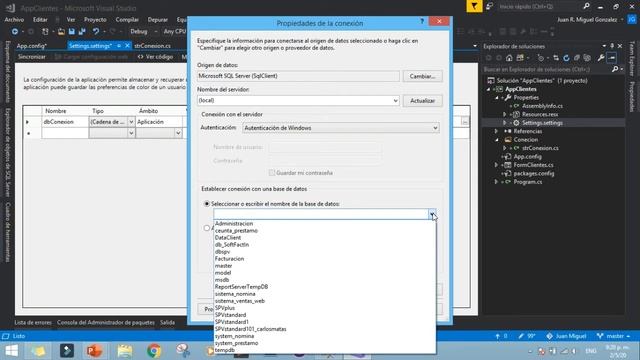This screenshot has width=640, height=360.
Task: Open the Editar menu
Action: coord(40,20)
